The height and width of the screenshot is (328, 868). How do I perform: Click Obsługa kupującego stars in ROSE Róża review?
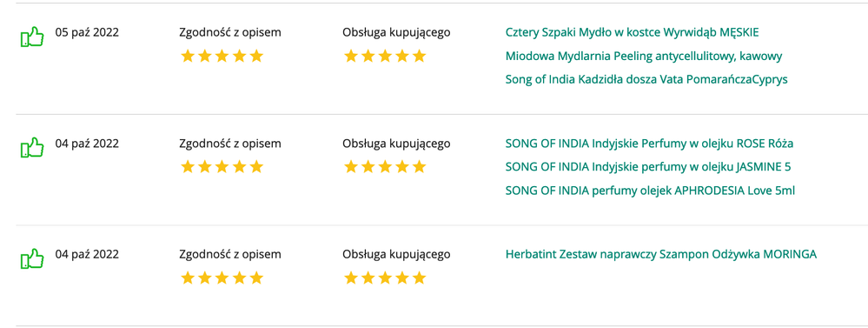(x=385, y=167)
